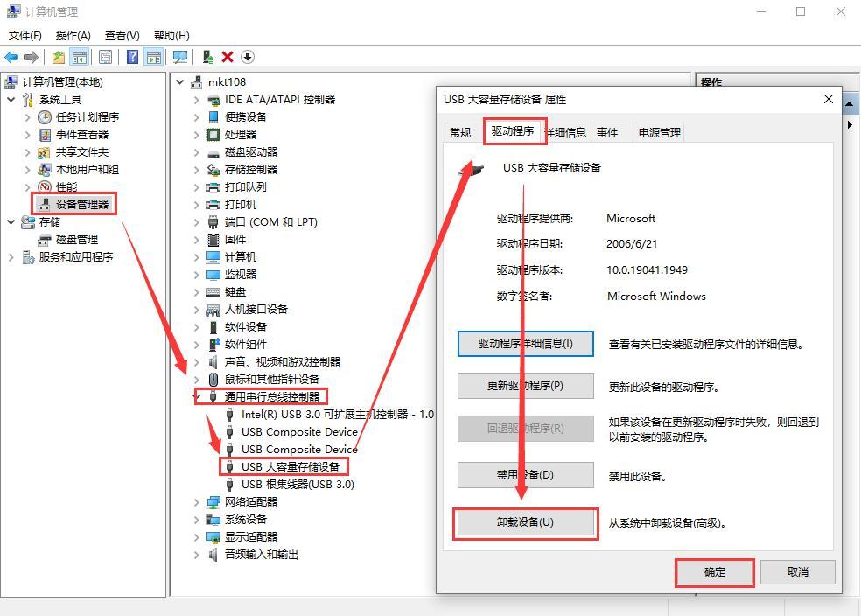Open the 操作(A) menu
This screenshot has width=861, height=616.
point(73,35)
